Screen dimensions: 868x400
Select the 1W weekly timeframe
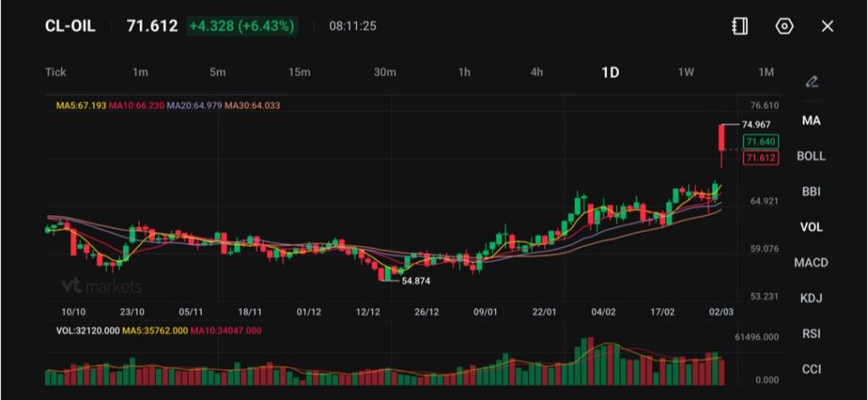686,72
